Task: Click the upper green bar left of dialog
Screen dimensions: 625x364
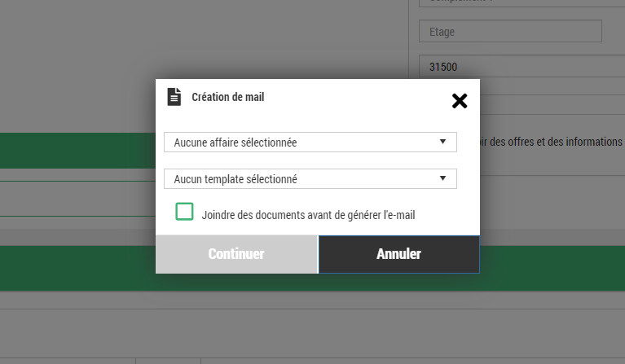Action: point(77,150)
